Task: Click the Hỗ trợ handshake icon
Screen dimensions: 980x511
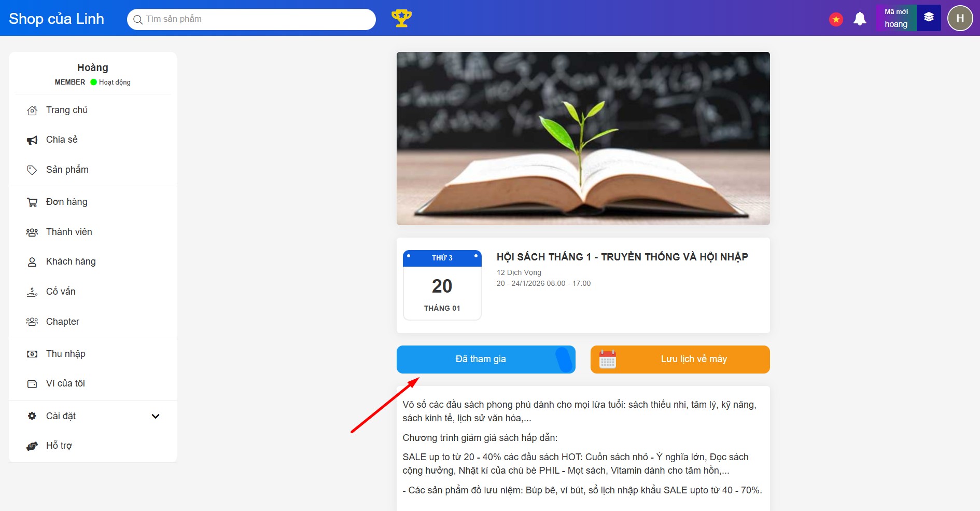Action: 32,446
